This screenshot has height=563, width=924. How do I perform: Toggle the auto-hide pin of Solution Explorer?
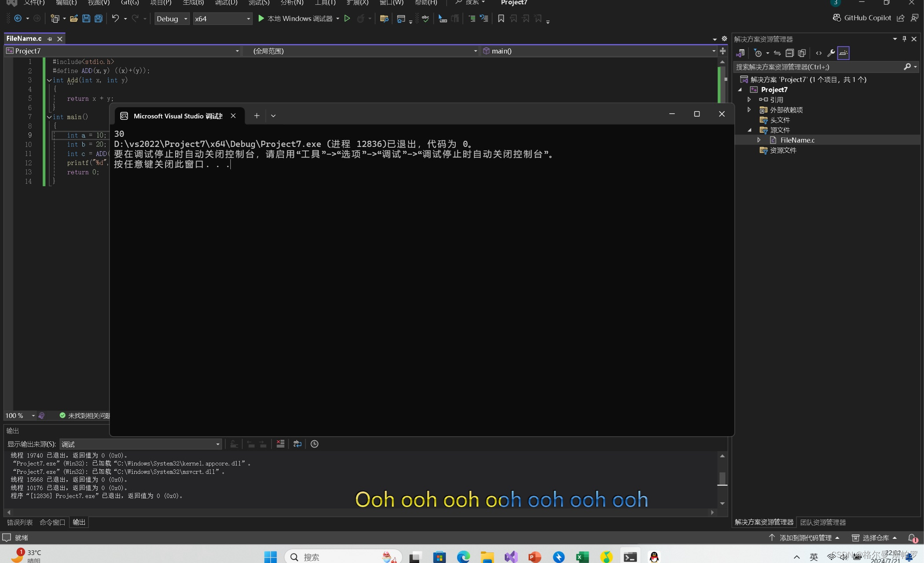(x=904, y=39)
